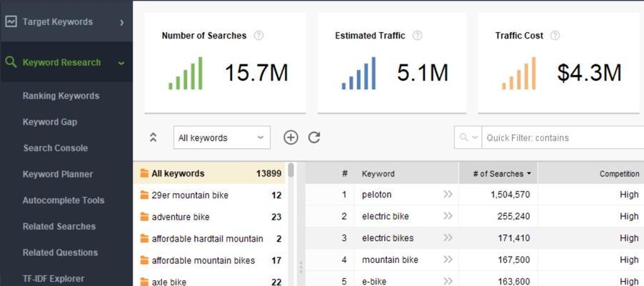Expand Target Keywords chevron arrow
The image size is (644, 286).
pos(121,22)
